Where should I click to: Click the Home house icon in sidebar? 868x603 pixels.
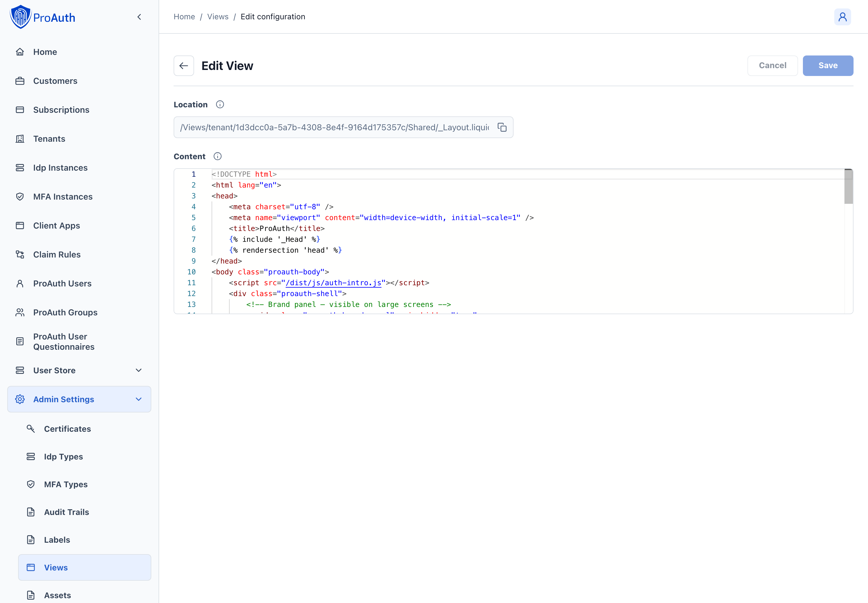click(20, 52)
